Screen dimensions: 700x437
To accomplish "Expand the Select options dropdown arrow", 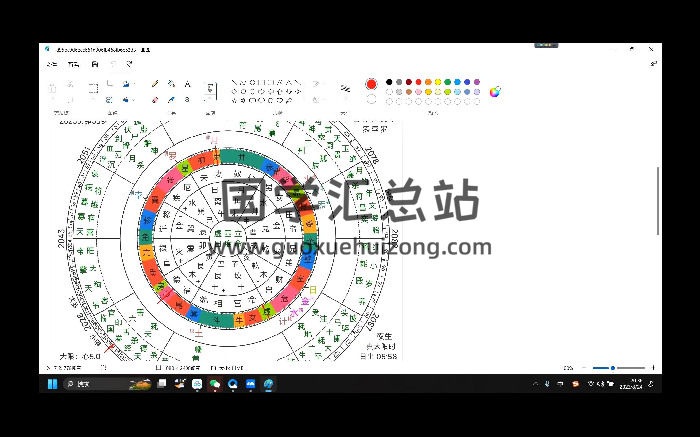I will [x=93, y=99].
